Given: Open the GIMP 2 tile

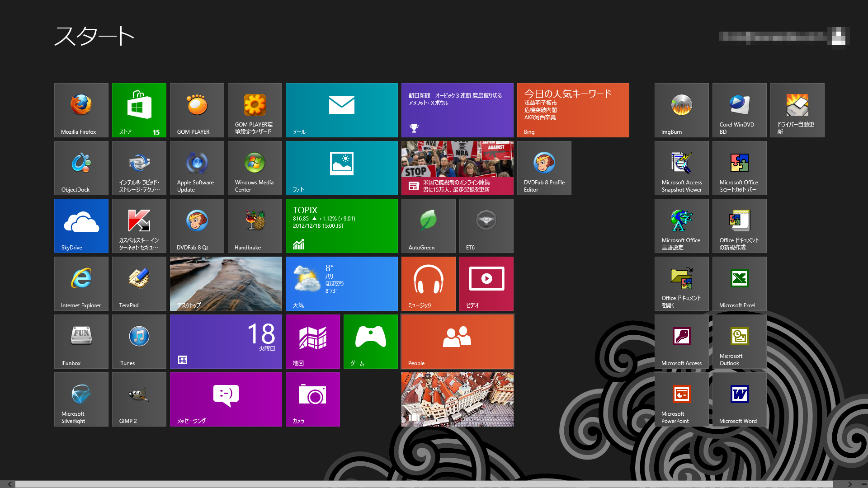Looking at the screenshot, I should tap(139, 399).
